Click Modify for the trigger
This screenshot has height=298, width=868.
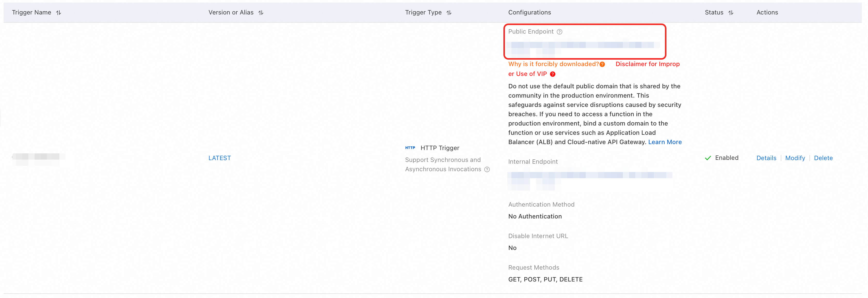pos(795,158)
